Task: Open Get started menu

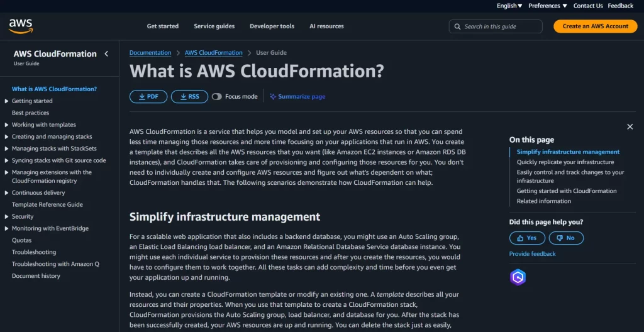Action: 163,26
